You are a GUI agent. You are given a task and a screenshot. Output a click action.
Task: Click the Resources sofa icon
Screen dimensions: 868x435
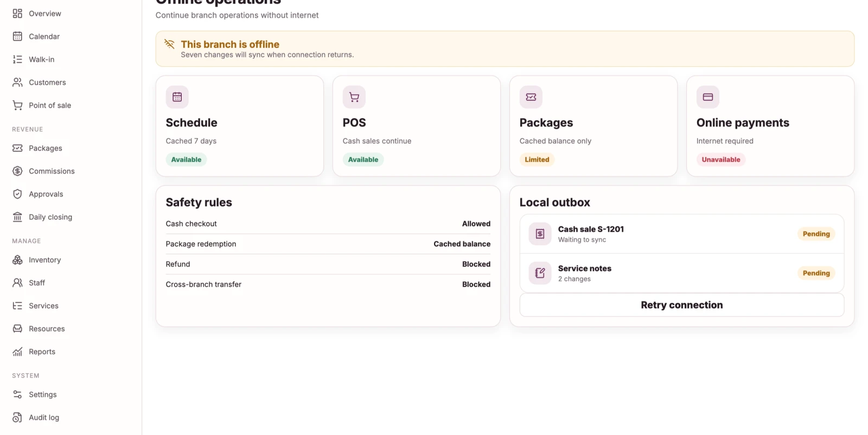[x=17, y=329]
